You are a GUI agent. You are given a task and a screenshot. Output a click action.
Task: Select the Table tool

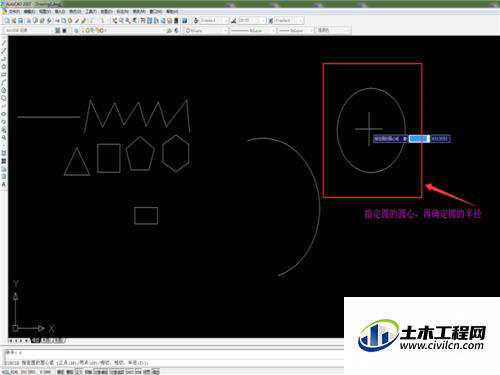click(4, 176)
